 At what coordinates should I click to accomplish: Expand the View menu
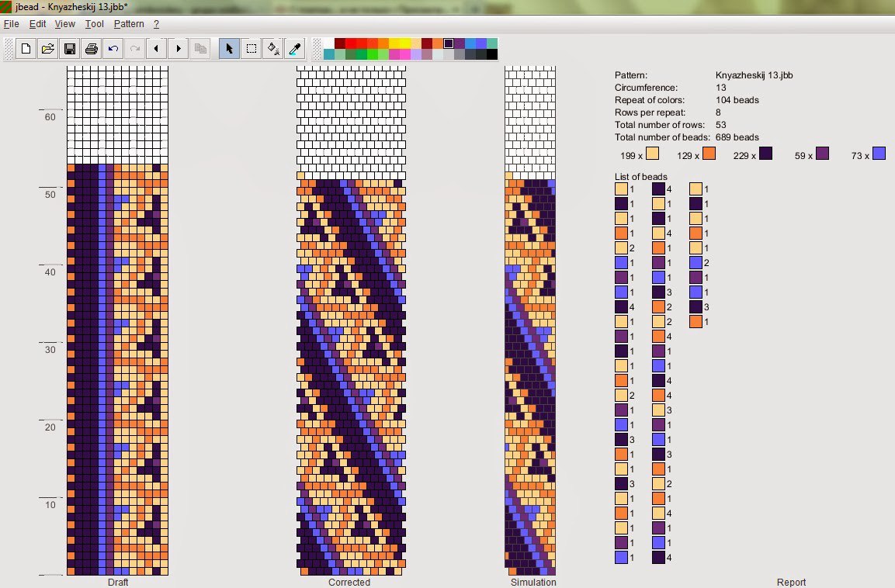click(x=65, y=24)
